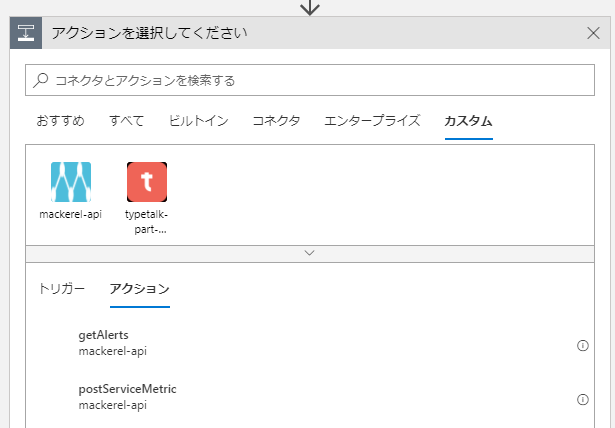This screenshot has width=615, height=428.
Task: Switch to the トリガー tab
Action: (62, 289)
